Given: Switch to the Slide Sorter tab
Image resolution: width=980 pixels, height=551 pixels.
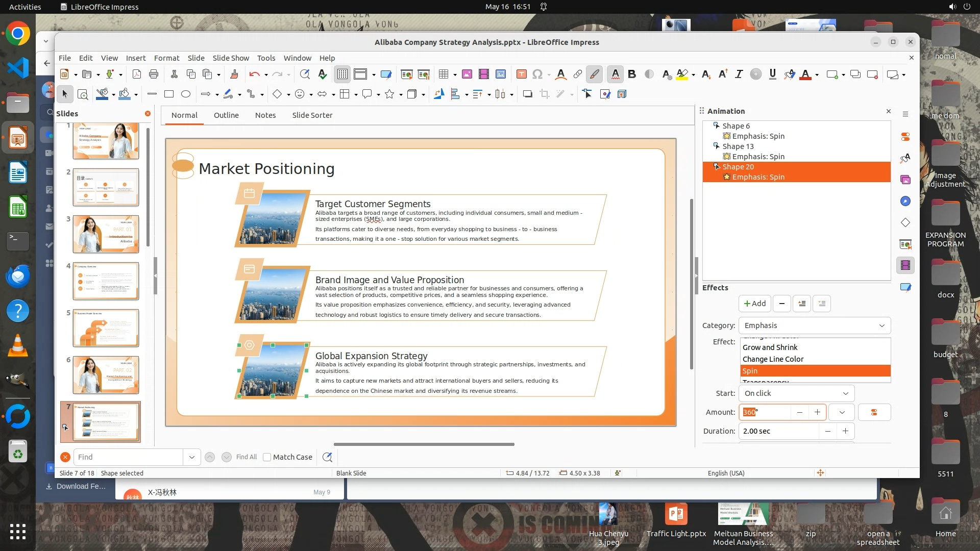Looking at the screenshot, I should coord(312,115).
